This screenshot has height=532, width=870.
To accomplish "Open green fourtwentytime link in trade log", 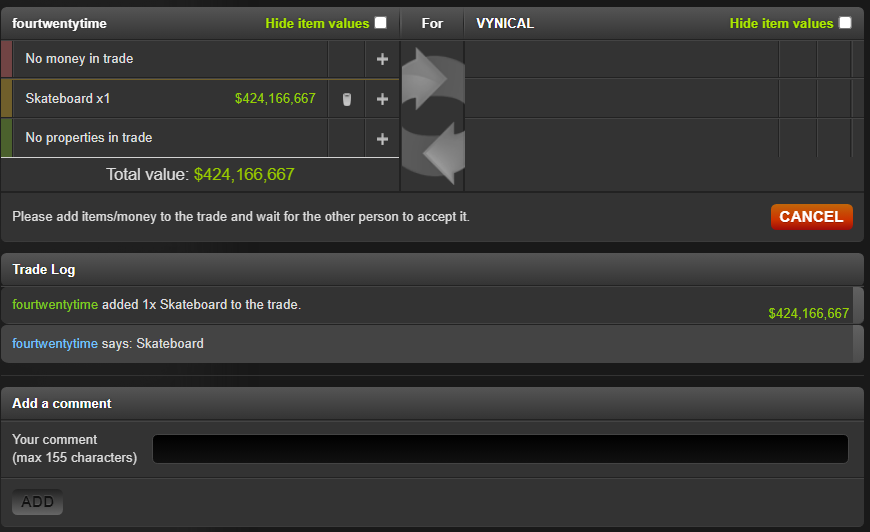I will click(55, 305).
